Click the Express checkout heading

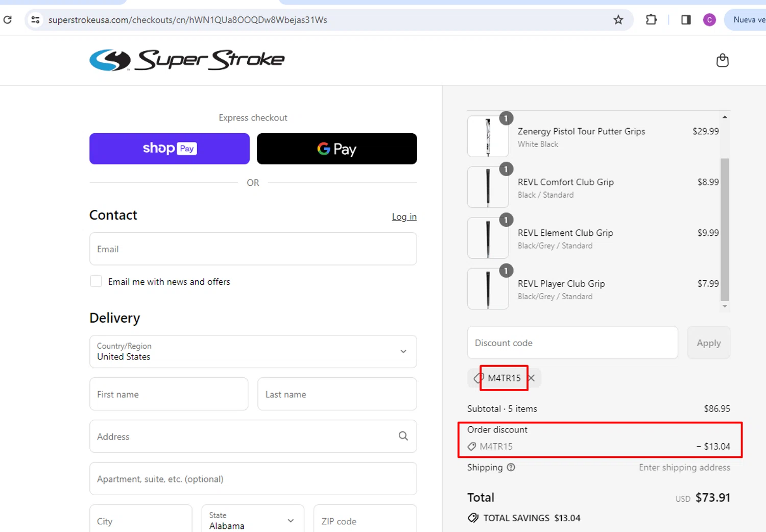253,117
